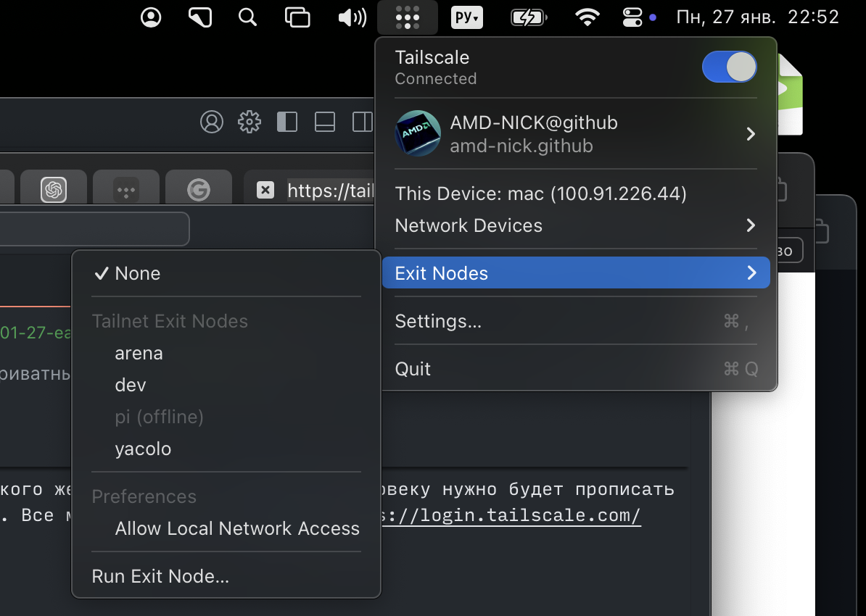Quit Tailscale from the menu
Image resolution: width=866 pixels, height=616 pixels.
(413, 369)
